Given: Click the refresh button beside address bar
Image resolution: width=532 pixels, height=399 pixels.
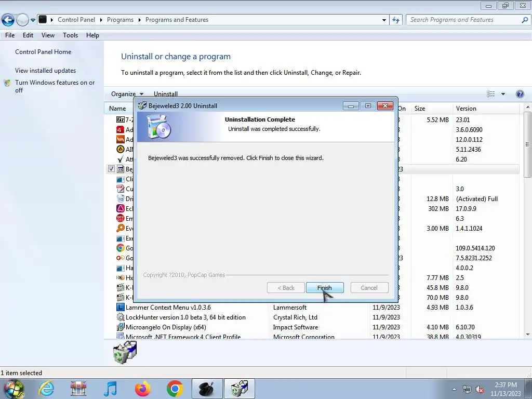Looking at the screenshot, I should tap(396, 20).
